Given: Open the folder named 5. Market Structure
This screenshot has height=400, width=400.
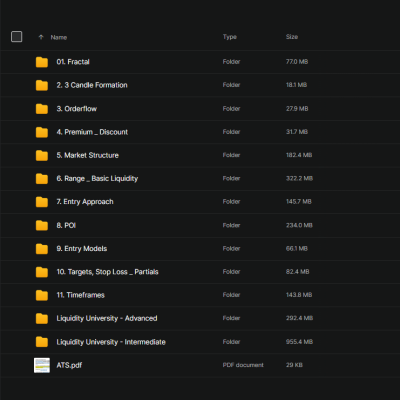Looking at the screenshot, I should click(87, 155).
